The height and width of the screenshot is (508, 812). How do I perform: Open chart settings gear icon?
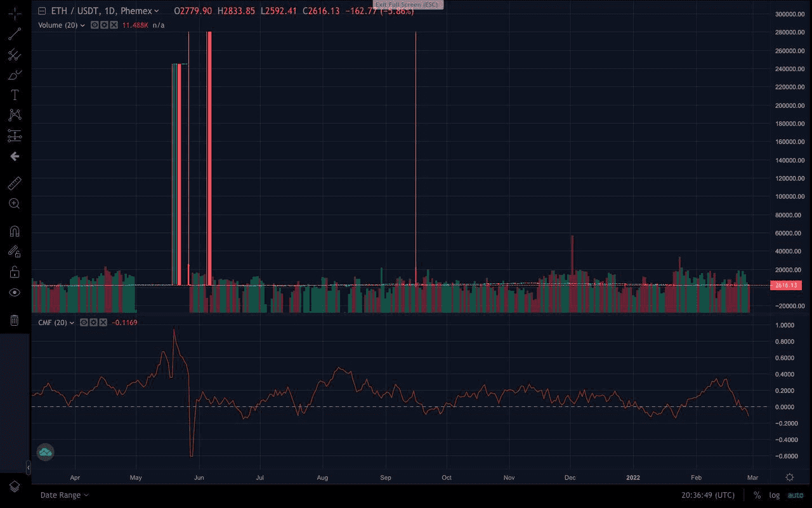coord(790,477)
